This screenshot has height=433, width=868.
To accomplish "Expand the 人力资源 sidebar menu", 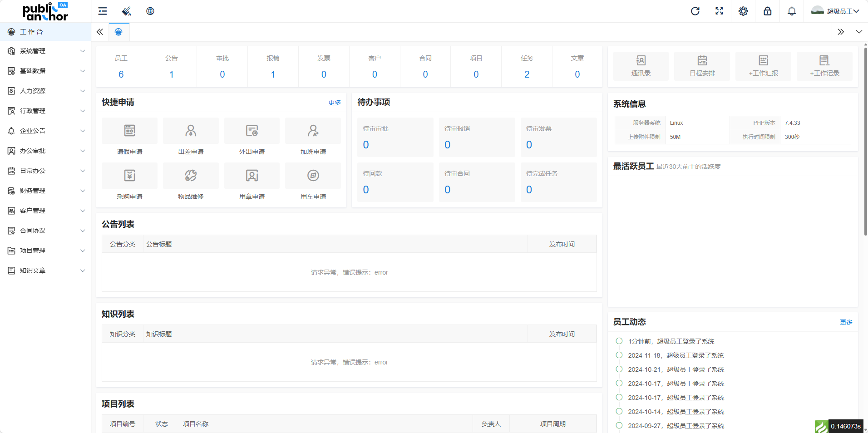I will 45,91.
